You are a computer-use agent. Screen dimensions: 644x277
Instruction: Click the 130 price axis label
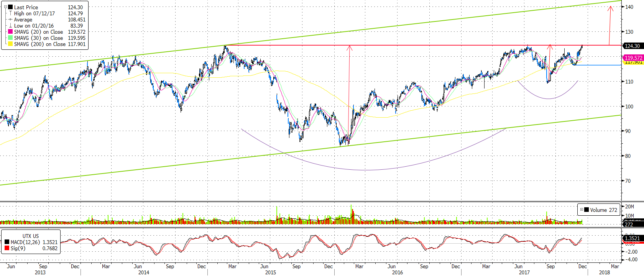[x=629, y=32]
